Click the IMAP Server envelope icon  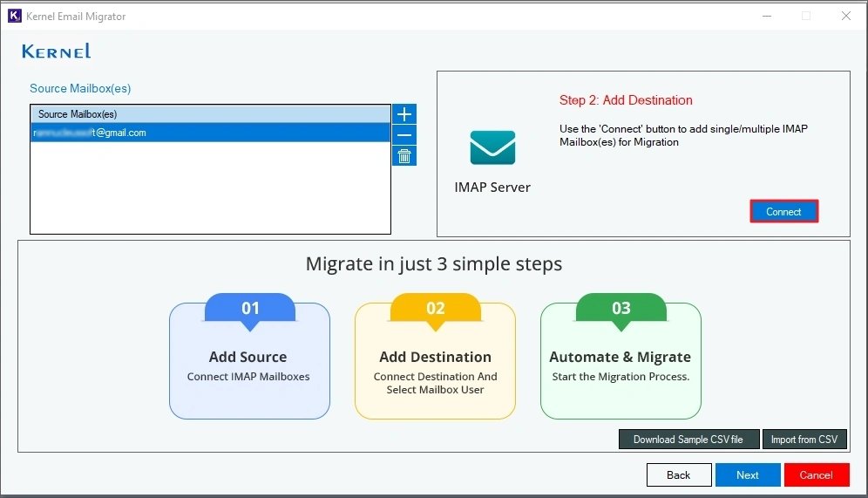pos(492,147)
